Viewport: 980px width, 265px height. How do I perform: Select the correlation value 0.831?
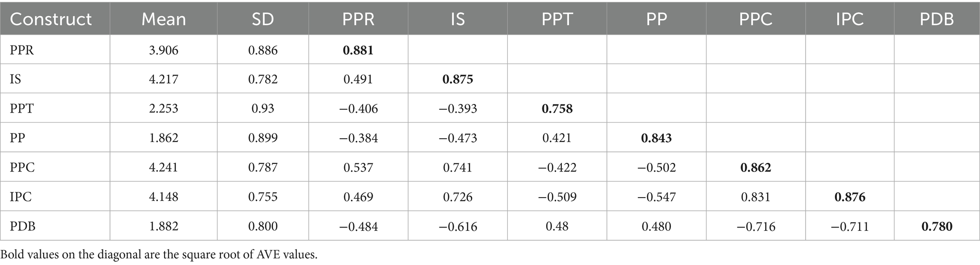pos(756,197)
